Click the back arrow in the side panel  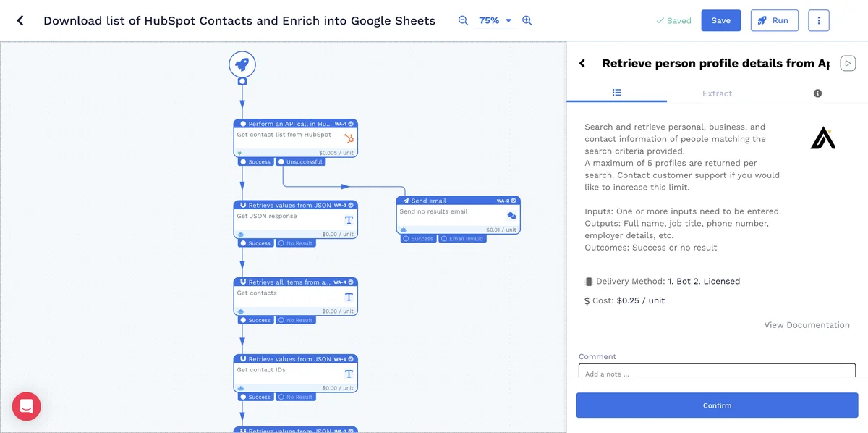click(582, 64)
